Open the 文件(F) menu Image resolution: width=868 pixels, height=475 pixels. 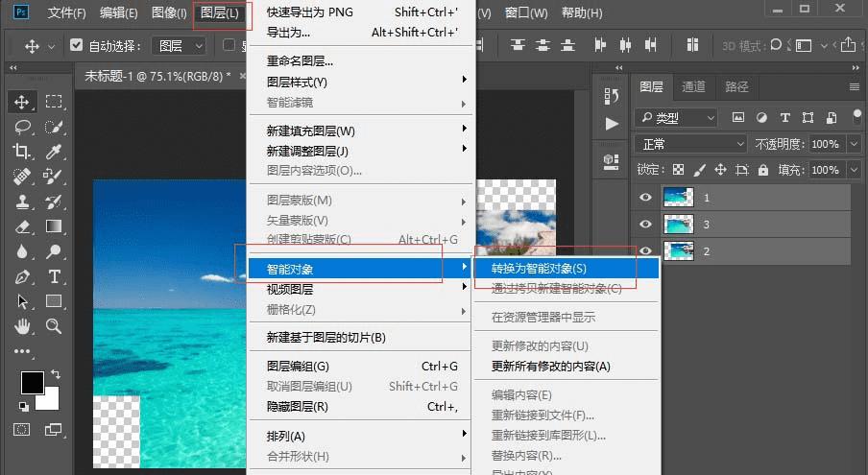pyautogui.click(x=66, y=12)
